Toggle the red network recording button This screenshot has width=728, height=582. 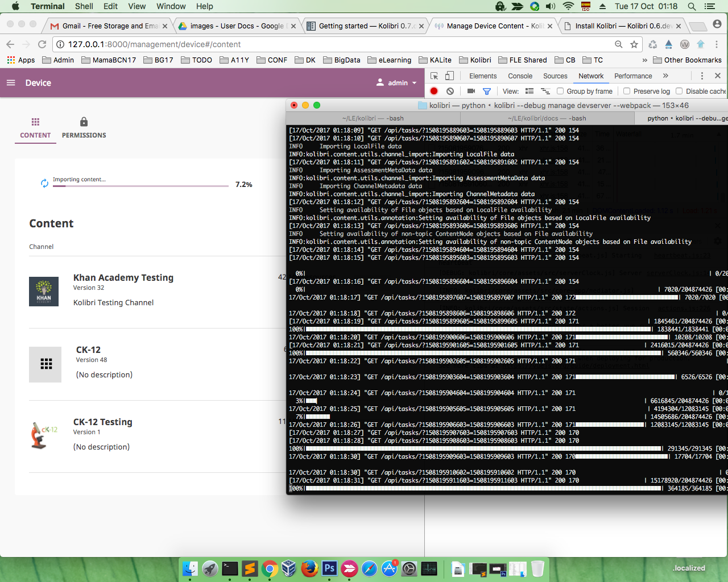[434, 91]
